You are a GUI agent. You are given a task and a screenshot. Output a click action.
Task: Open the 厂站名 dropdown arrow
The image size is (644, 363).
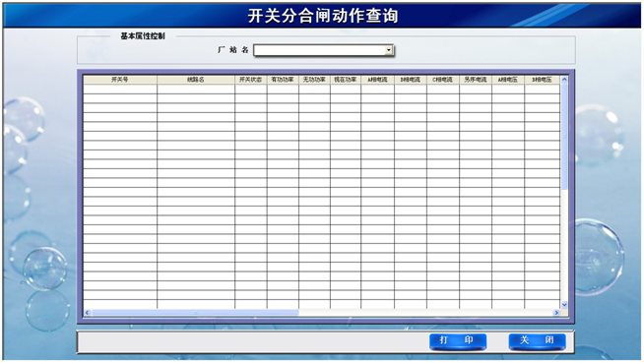(389, 50)
